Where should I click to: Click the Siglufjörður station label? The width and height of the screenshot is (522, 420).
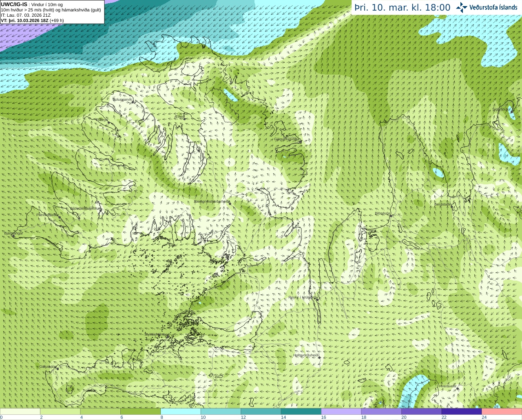(502, 109)
